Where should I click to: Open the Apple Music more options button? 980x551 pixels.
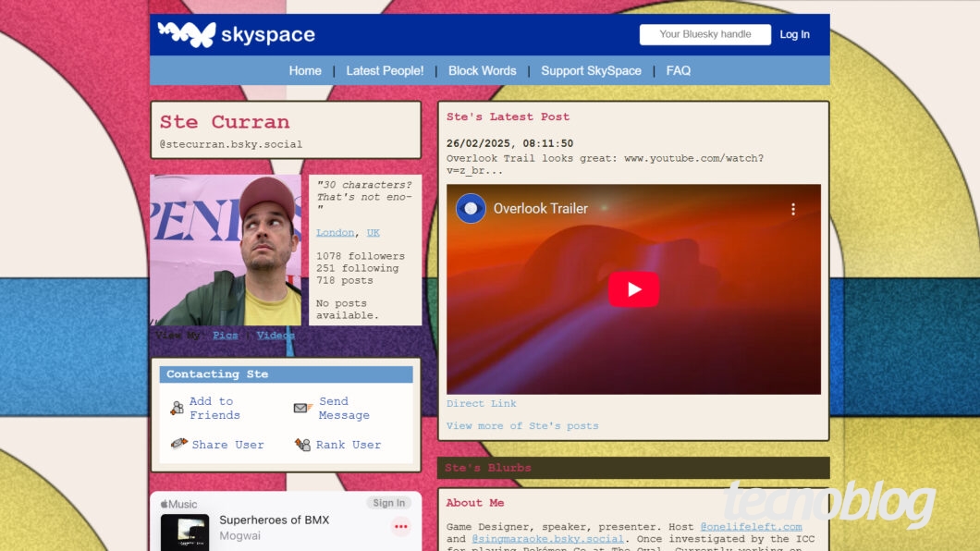tap(400, 527)
